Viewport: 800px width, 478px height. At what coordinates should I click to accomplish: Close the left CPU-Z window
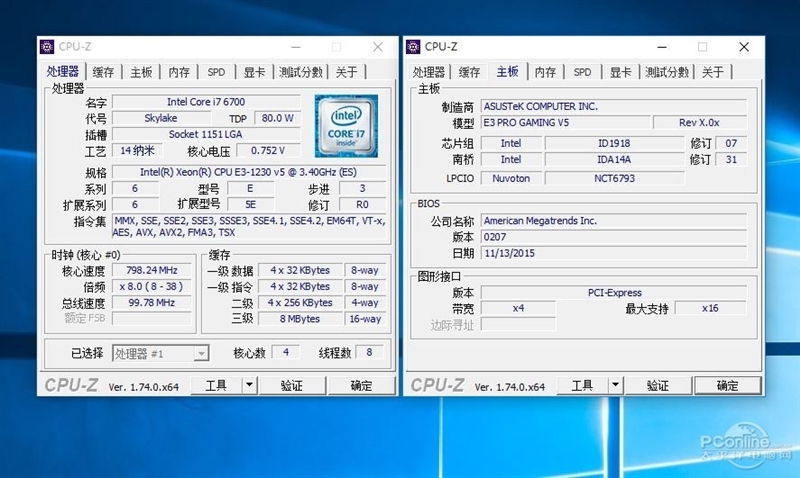[378, 47]
